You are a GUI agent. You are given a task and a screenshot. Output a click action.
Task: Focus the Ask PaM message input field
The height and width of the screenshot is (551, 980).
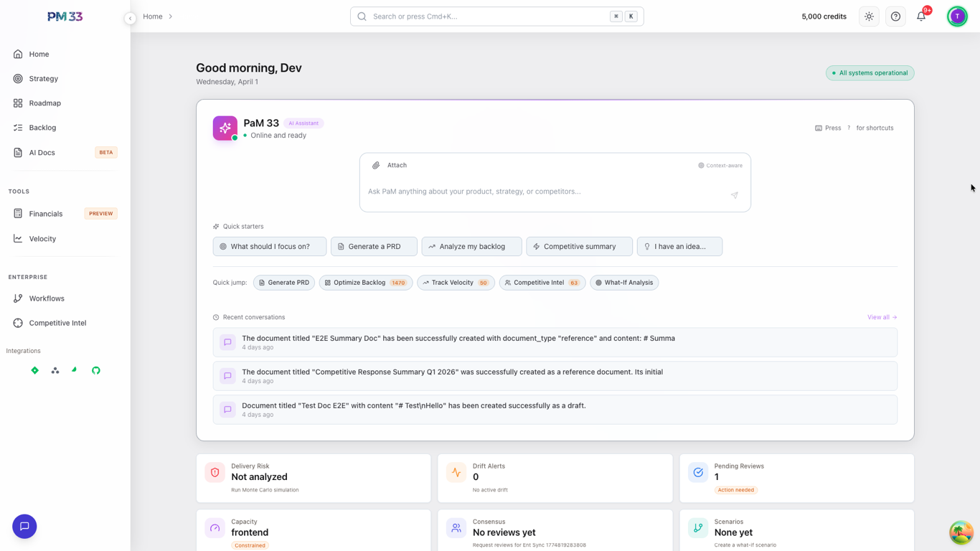tap(545, 192)
